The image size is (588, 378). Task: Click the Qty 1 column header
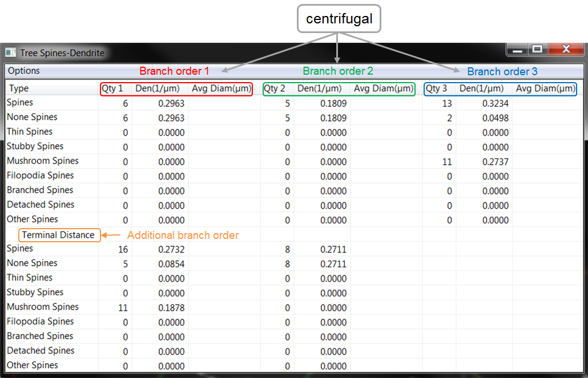click(113, 88)
